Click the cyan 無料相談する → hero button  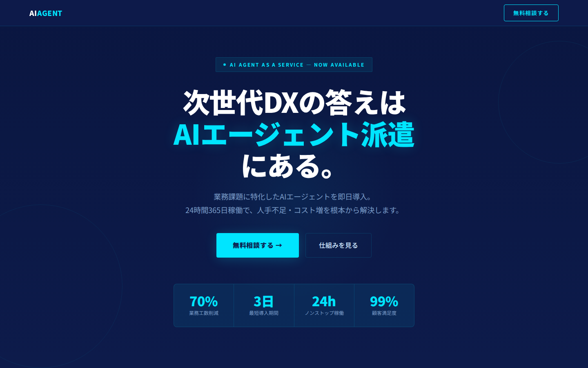tap(258, 245)
